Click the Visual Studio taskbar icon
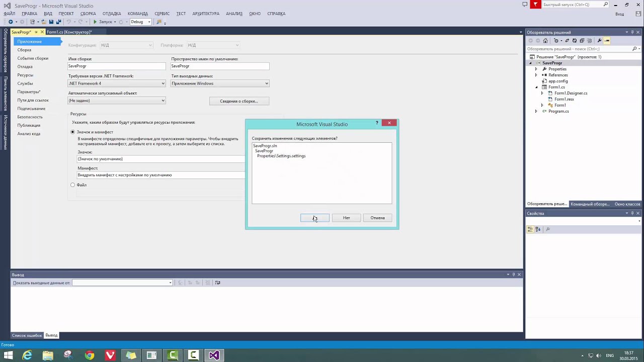Image resolution: width=644 pixels, height=362 pixels. (214, 355)
